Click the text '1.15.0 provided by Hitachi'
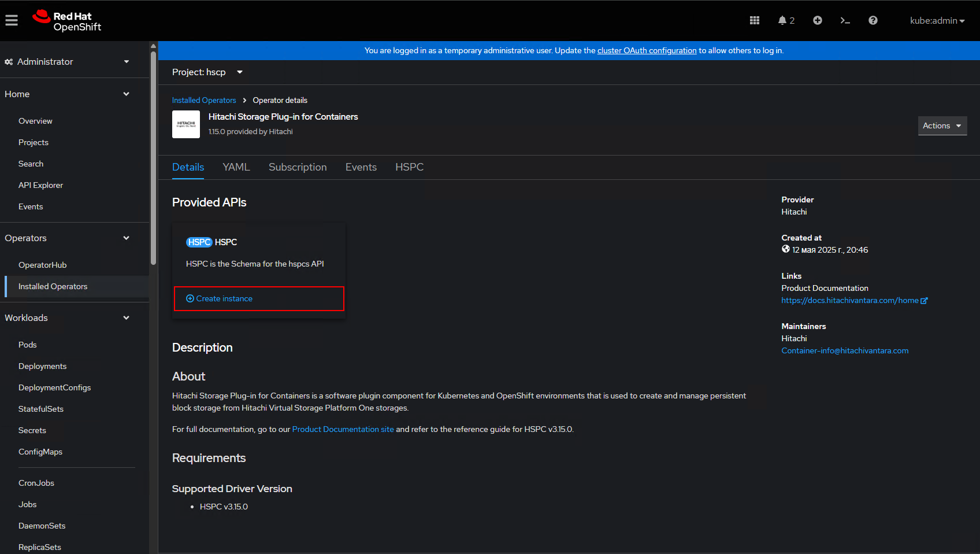The image size is (980, 554). [x=251, y=132]
